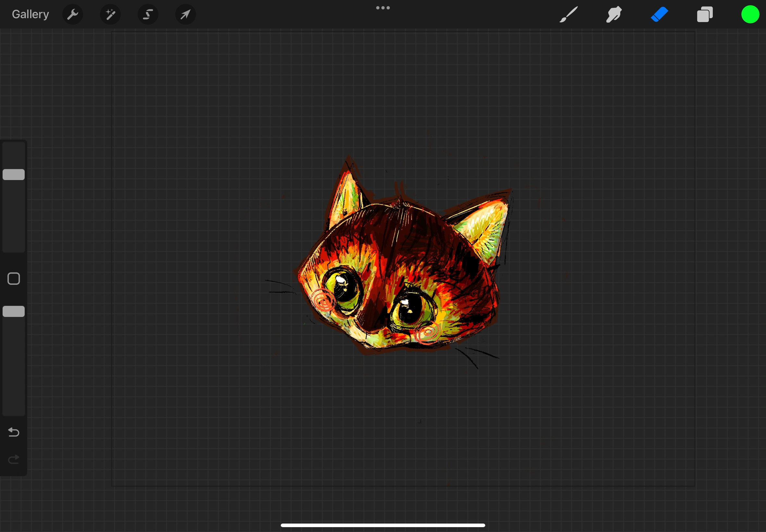Tap the Undo arrow
Screen dimensions: 766x532
13,432
